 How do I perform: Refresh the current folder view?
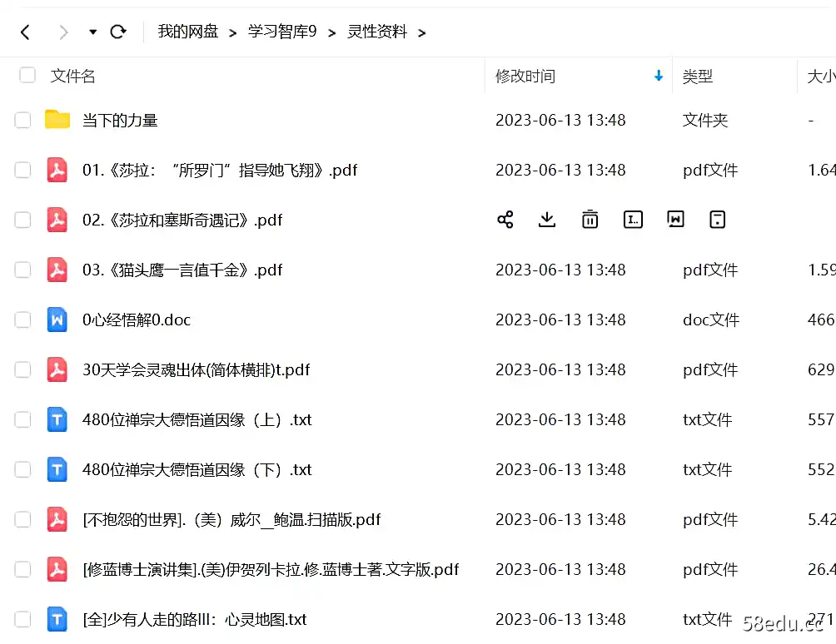coord(119,31)
